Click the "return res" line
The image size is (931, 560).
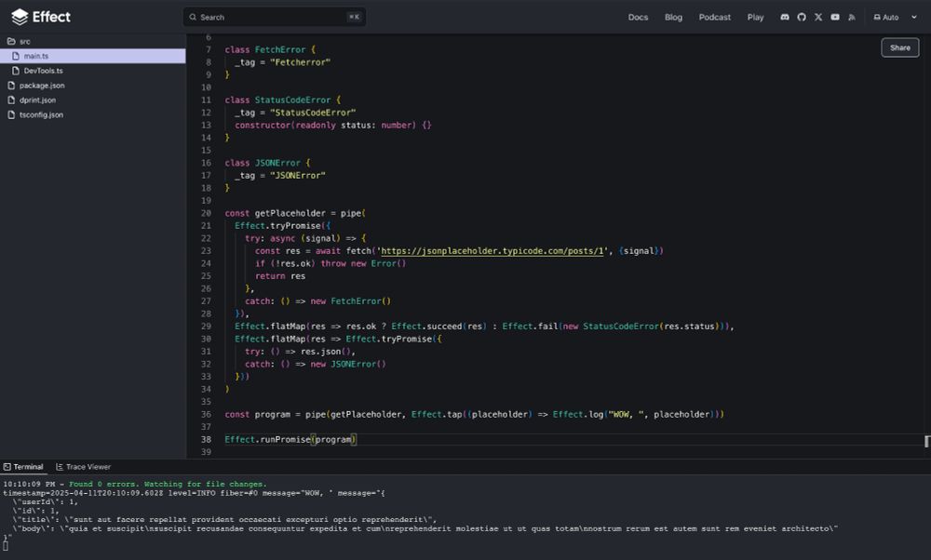pos(280,276)
